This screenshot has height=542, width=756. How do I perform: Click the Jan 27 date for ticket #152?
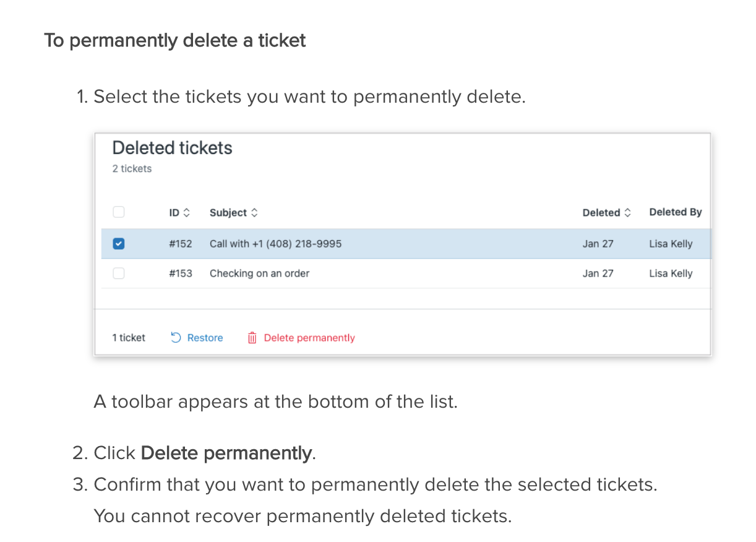tap(598, 243)
